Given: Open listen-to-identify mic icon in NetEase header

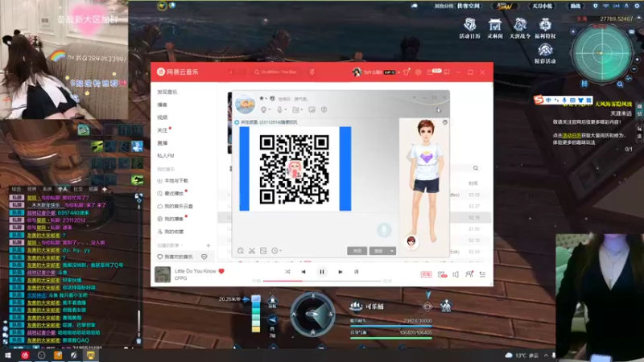Looking at the screenshot, I should click(x=312, y=72).
